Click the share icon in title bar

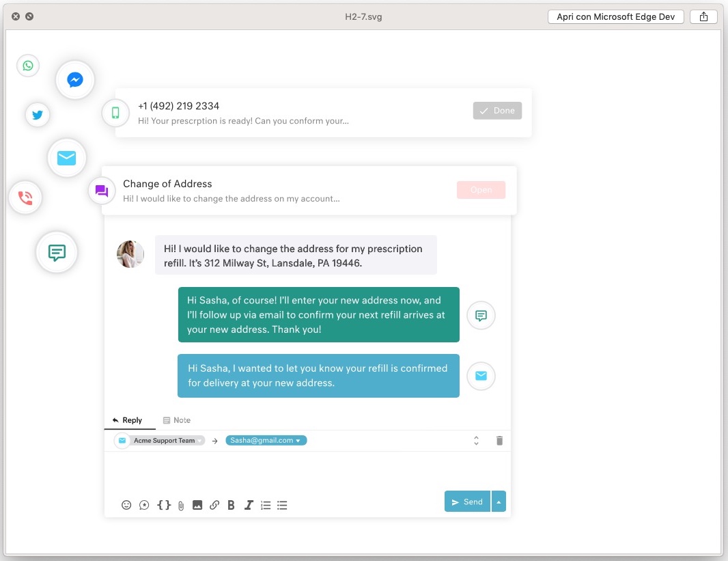click(704, 16)
